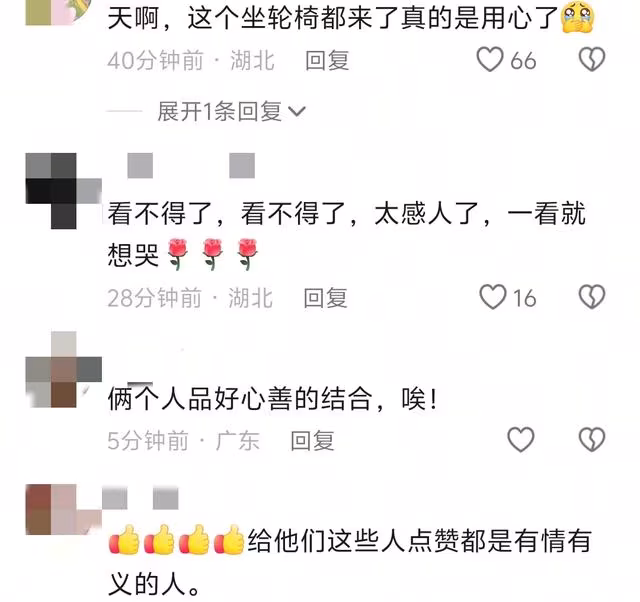Reply to the 5分钟前 广东 comment
This screenshot has width=640, height=602.
[x=312, y=440]
